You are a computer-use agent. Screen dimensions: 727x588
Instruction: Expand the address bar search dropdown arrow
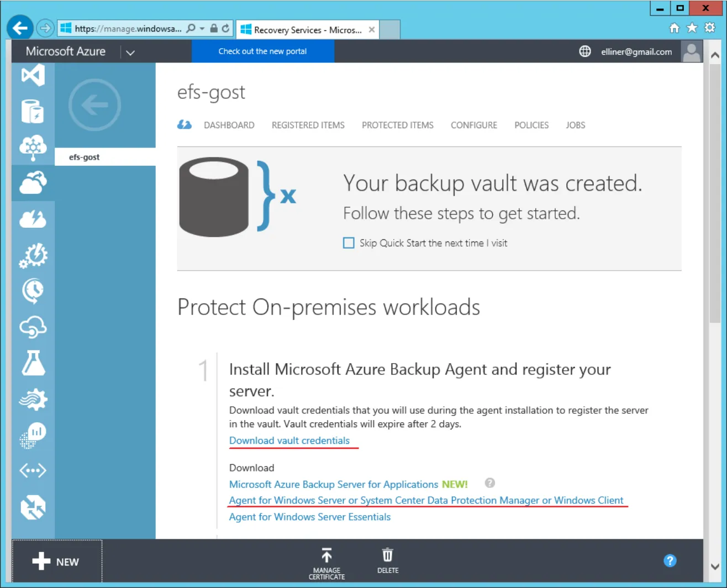pyautogui.click(x=202, y=29)
